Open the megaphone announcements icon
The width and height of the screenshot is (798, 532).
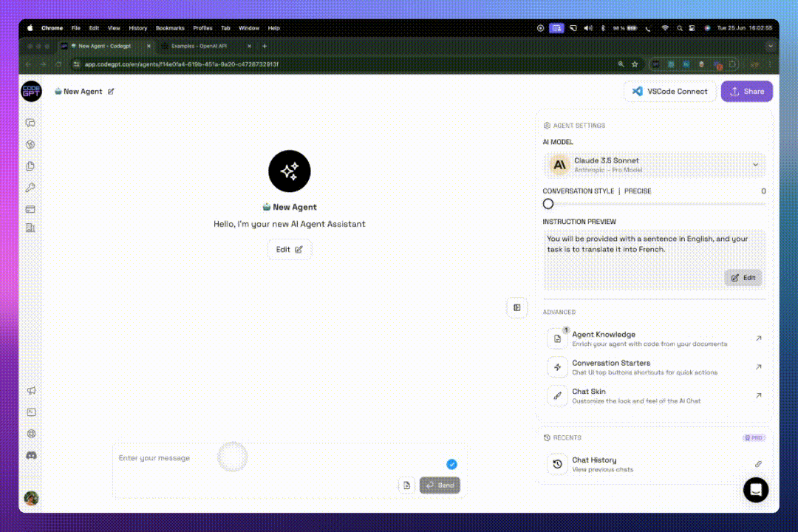(31, 390)
